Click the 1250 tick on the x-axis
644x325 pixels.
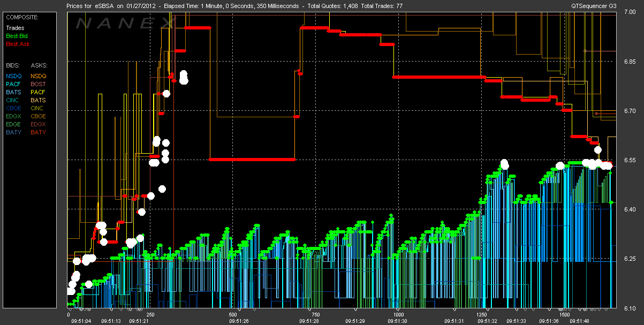[481, 315]
